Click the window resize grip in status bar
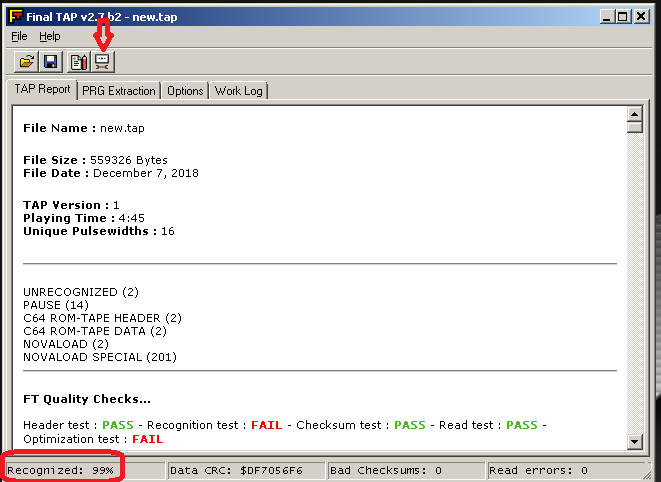Screen dimensions: 661x482 [x=646, y=473]
